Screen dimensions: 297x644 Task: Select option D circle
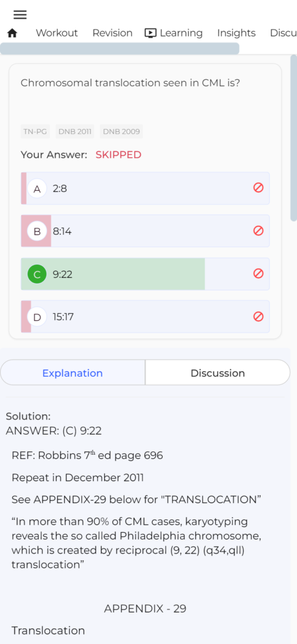[x=37, y=317]
